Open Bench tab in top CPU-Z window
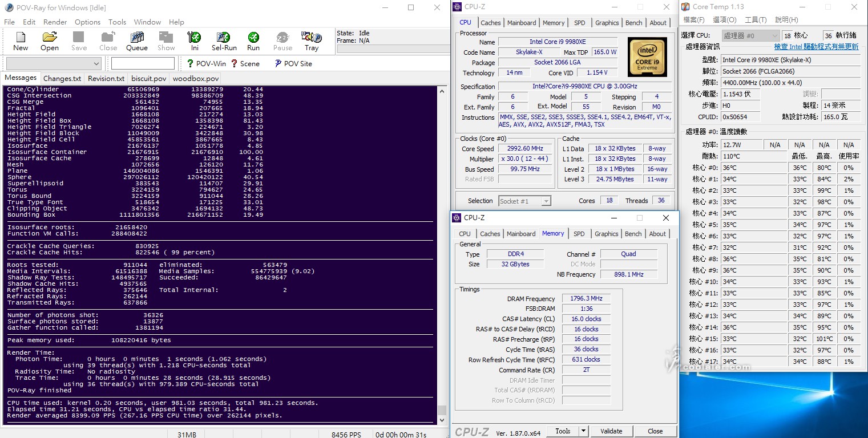Image resolution: width=868 pixels, height=438 pixels. pos(633,23)
